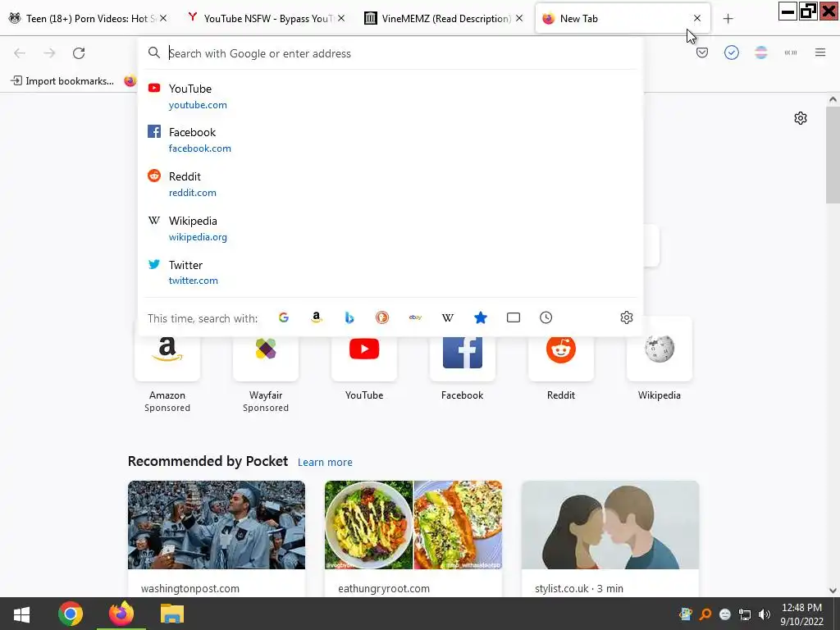Open the checkmark circle toolbar icon

click(x=731, y=52)
